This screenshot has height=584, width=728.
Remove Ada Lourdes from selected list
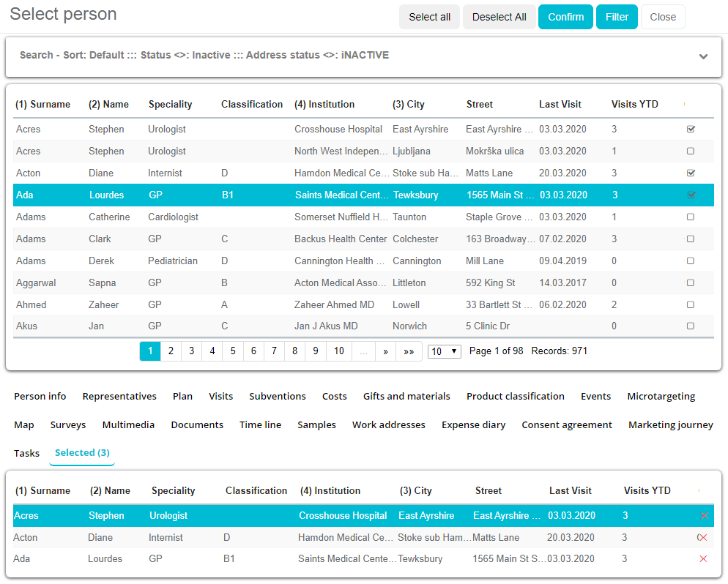703,559
